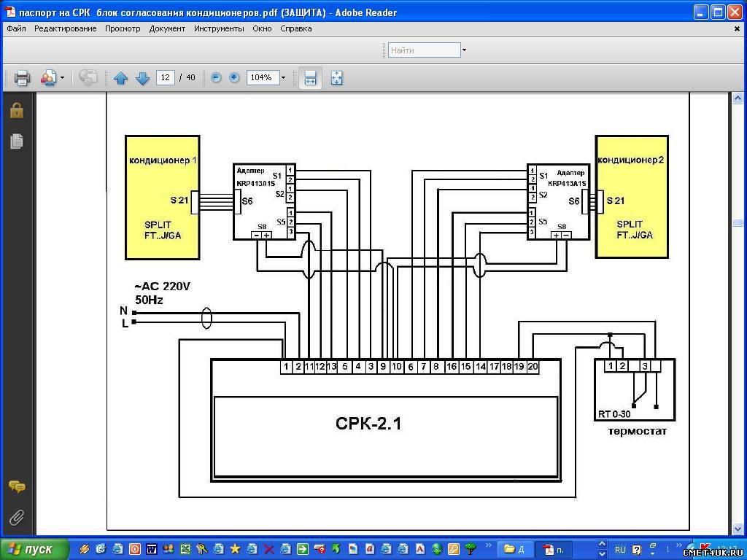Screen dimensions: 747x560
Task: Expand the collaborate icon dropdown arrow
Action: [62, 77]
